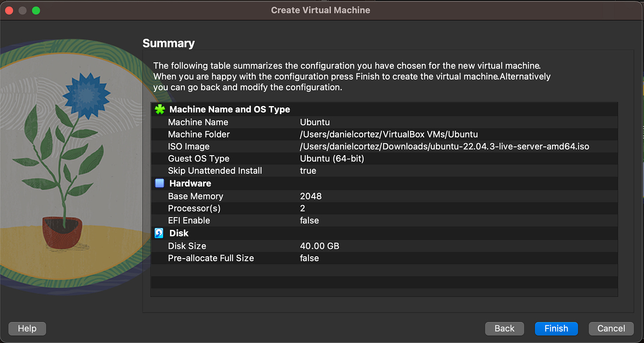Viewport: 644px width, 343px height.
Task: Select the Machine Name and OS Type header
Action: 230,109
